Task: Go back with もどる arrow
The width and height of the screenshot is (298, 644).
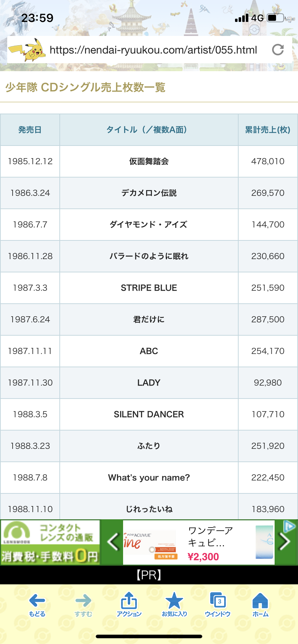Action: pyautogui.click(x=37, y=605)
